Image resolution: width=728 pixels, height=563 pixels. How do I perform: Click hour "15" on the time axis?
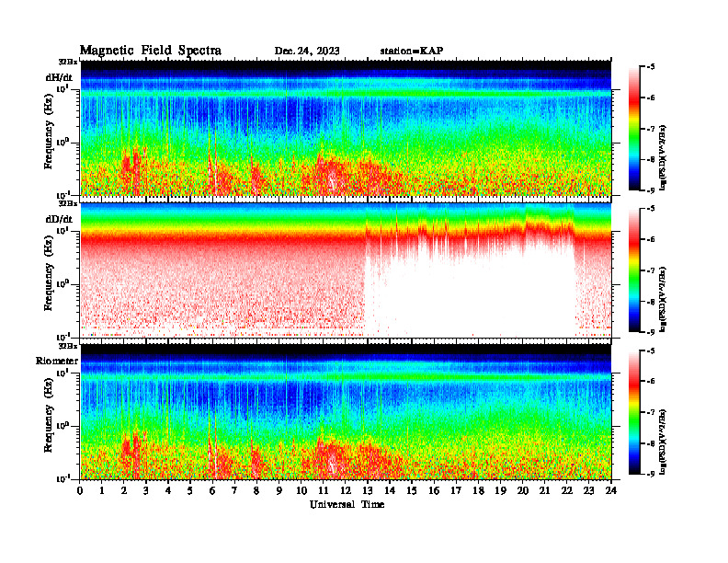[412, 490]
